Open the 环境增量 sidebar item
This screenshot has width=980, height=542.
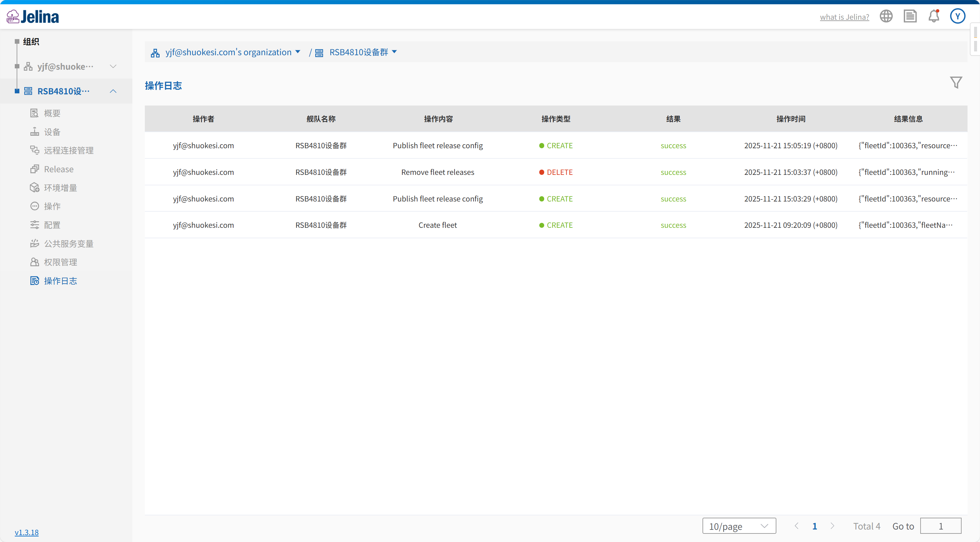coord(60,188)
